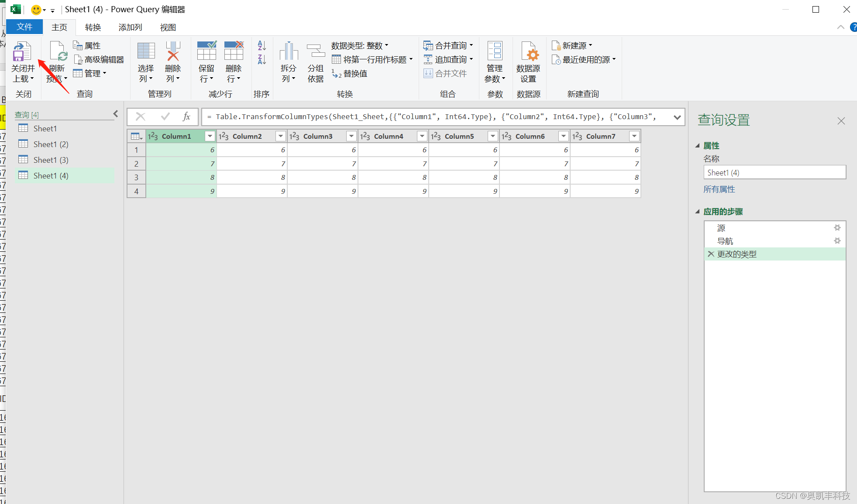857x504 pixels.
Task: Open the All Properties (所有属性) link
Action: tap(719, 189)
